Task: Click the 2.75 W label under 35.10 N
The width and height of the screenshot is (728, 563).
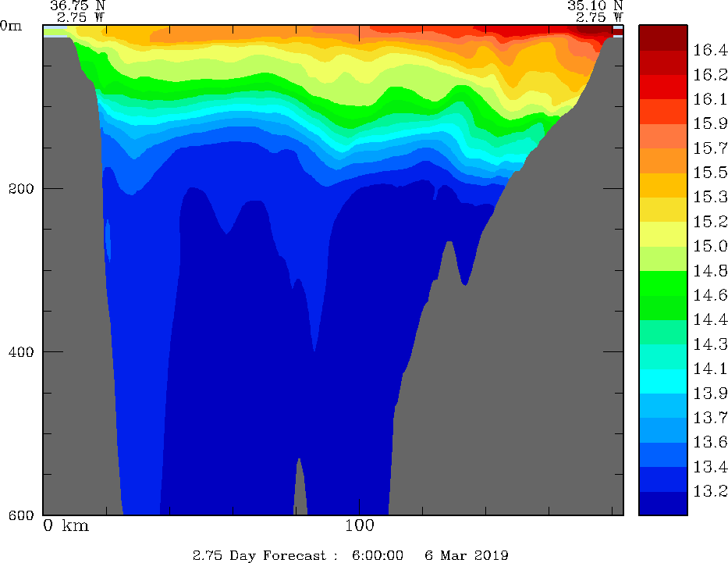Action: point(599,18)
